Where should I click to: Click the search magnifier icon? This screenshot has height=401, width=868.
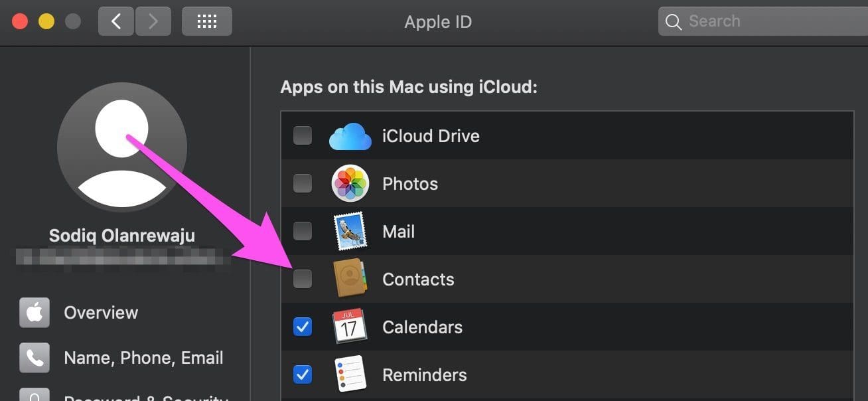point(673,22)
